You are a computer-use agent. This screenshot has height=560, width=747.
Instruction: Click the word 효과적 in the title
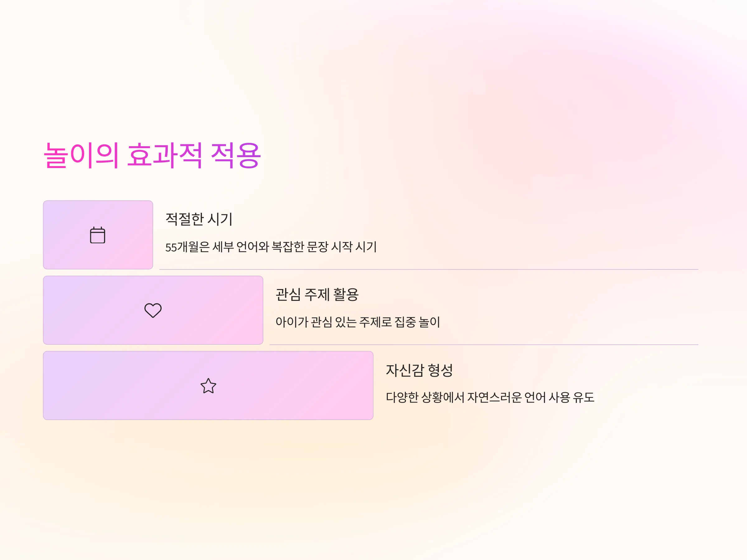(x=164, y=156)
